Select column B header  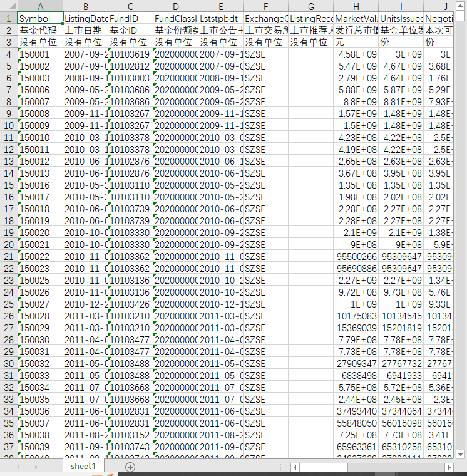pos(85,6)
